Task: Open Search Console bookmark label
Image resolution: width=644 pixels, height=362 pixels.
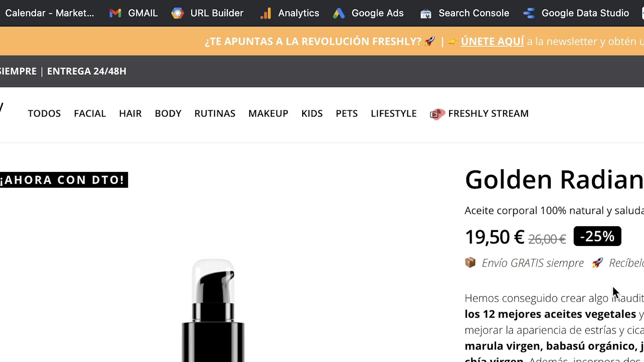Action: click(474, 13)
